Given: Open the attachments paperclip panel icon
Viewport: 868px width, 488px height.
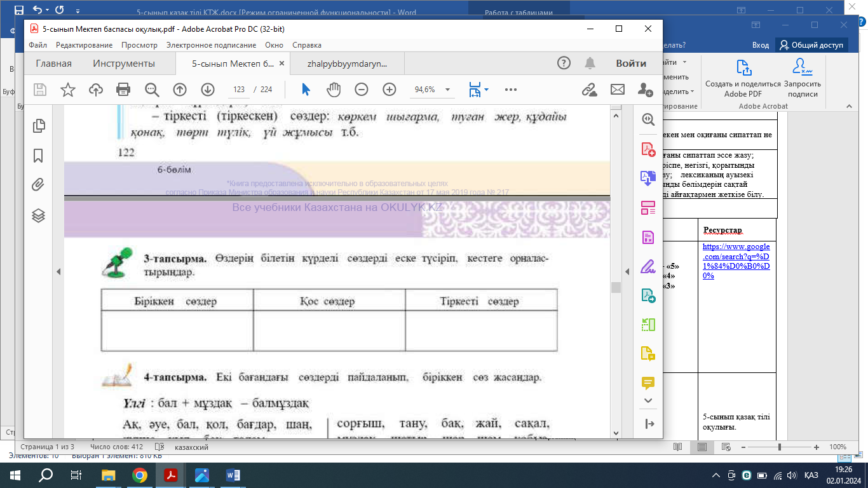Looking at the screenshot, I should (38, 185).
